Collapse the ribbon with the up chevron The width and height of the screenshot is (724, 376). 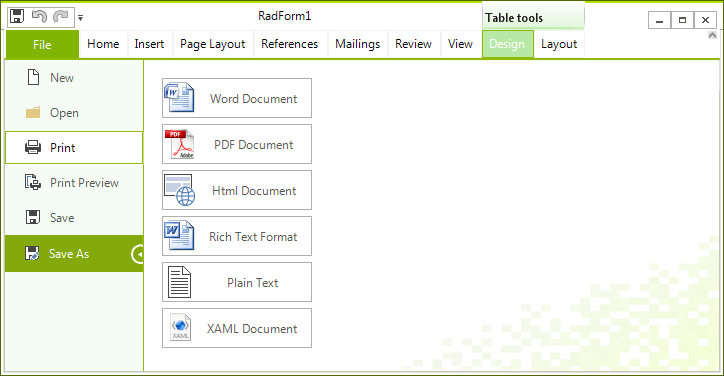[712, 36]
